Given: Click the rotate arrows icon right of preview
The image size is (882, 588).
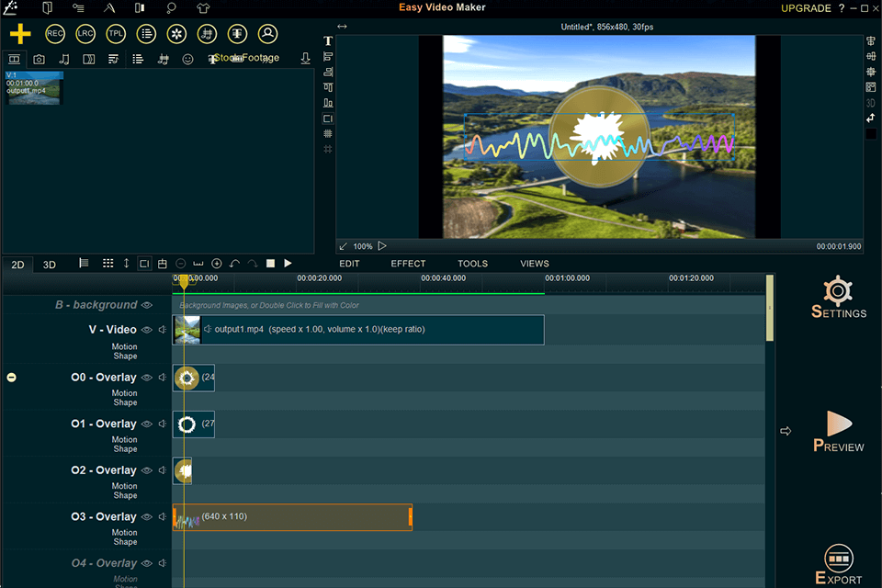Looking at the screenshot, I should click(871, 119).
